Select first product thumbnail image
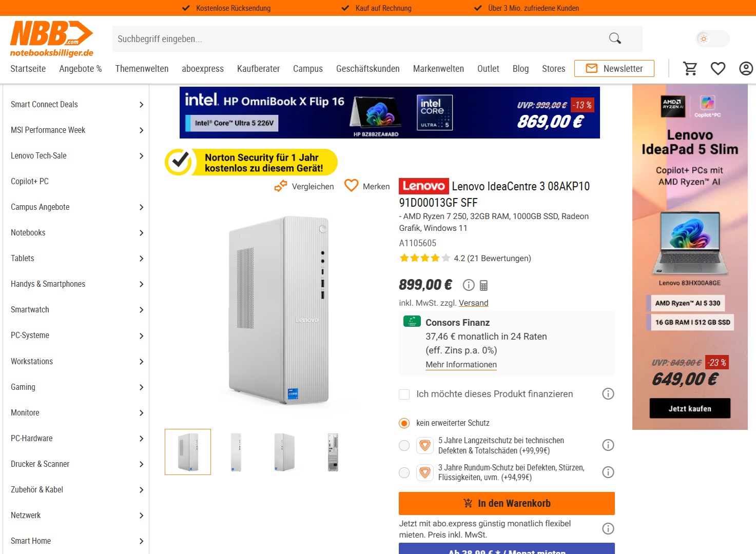Screen dimensions: 756x554 188,452
